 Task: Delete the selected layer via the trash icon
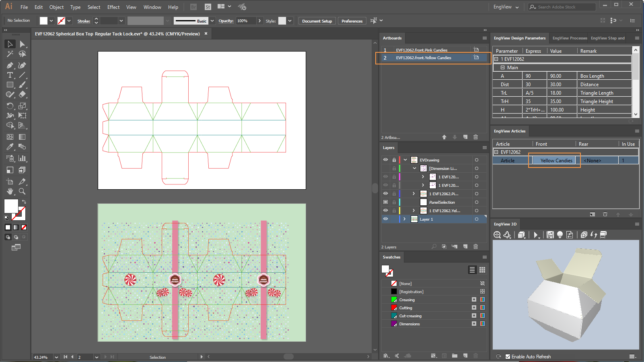tap(475, 246)
